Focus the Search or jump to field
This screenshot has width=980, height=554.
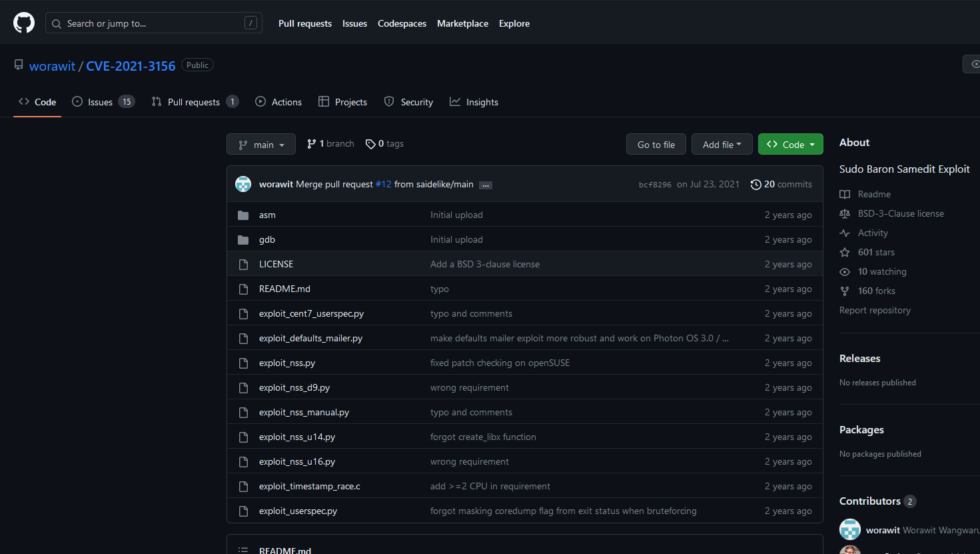point(154,23)
